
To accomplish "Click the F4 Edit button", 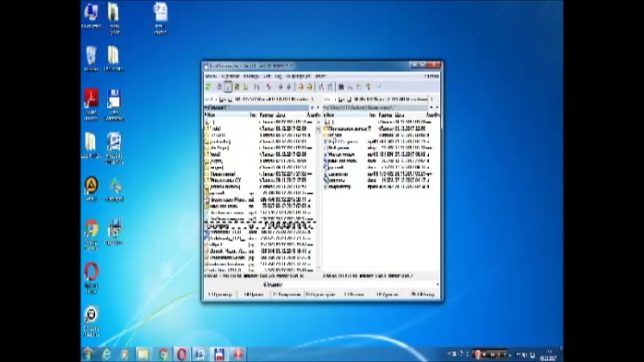I will 254,294.
